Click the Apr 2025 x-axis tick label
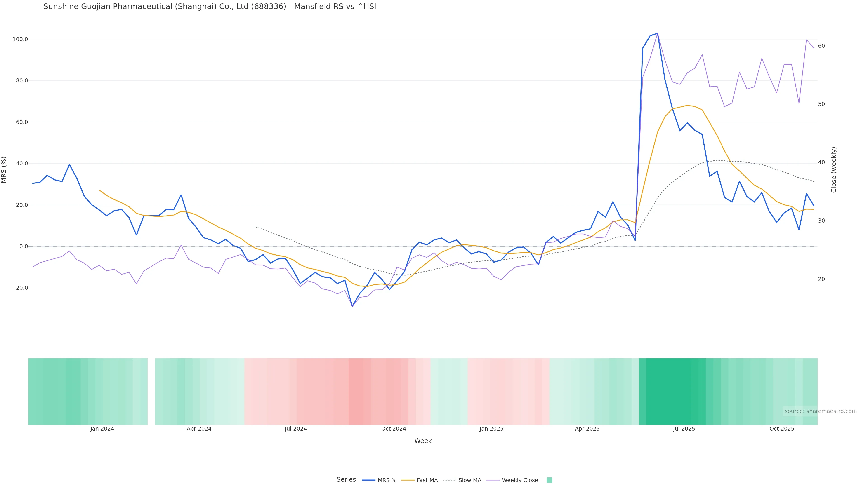The height and width of the screenshot is (488, 868). 587,429
